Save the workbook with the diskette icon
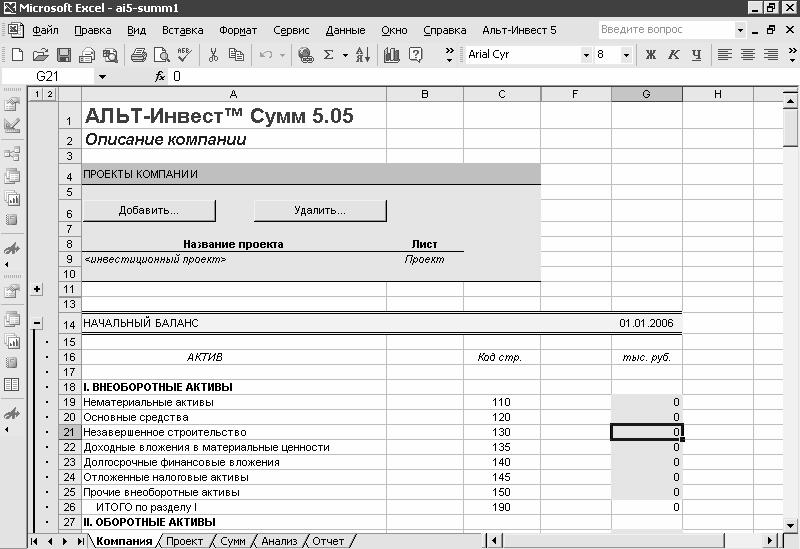 tap(63, 55)
